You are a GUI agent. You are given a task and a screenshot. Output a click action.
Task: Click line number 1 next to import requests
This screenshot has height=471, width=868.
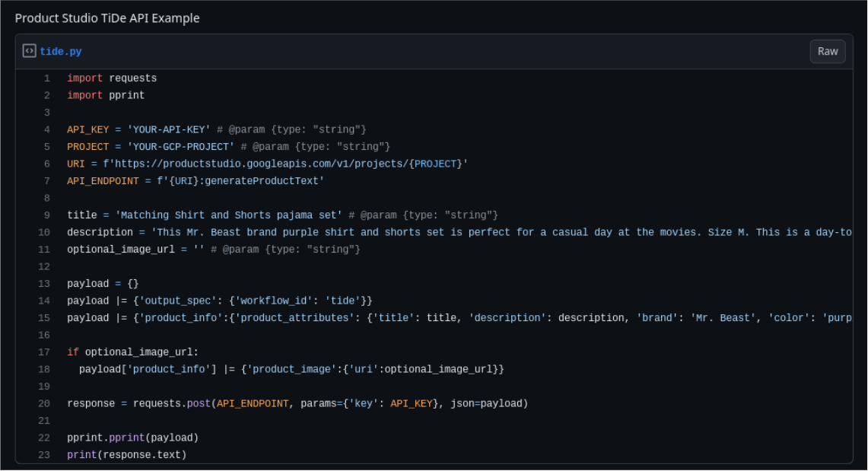tap(46, 78)
